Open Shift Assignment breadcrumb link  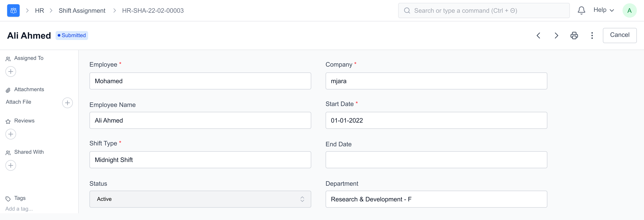point(82,11)
